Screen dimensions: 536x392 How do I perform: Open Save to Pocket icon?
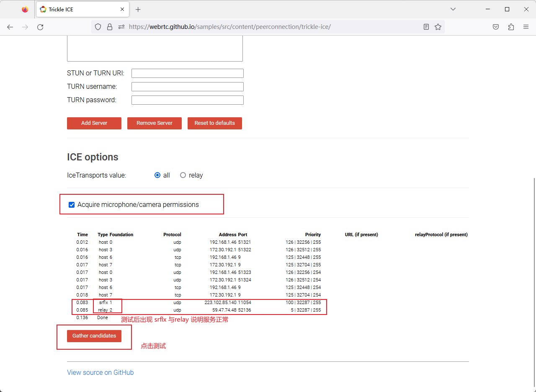click(495, 27)
